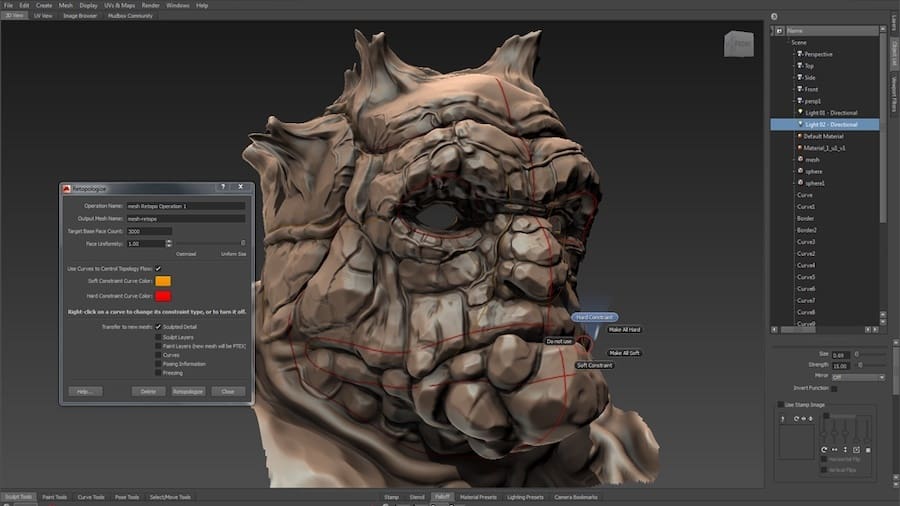Screen dimensions: 900x506
Task: Open the Mirror dropdown
Action: (x=858, y=377)
